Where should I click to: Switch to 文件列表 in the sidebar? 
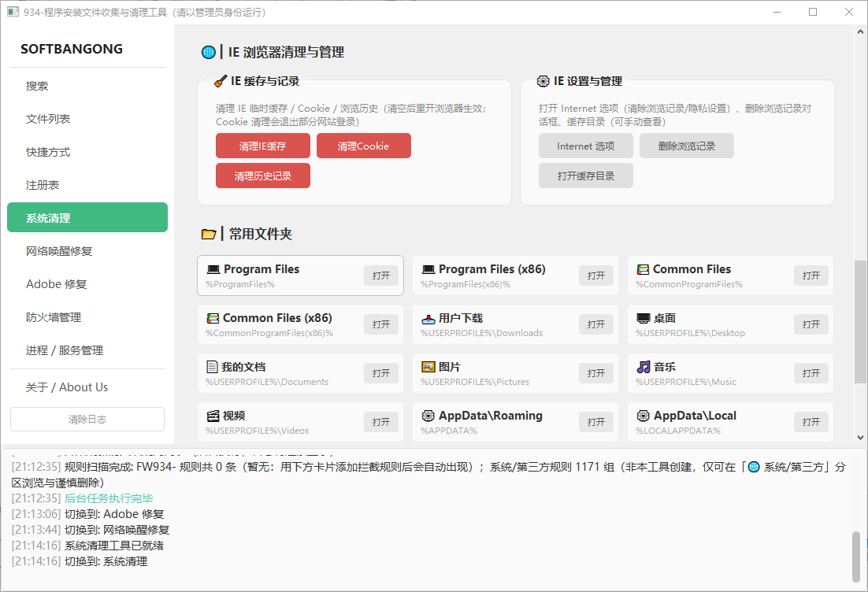click(87, 119)
